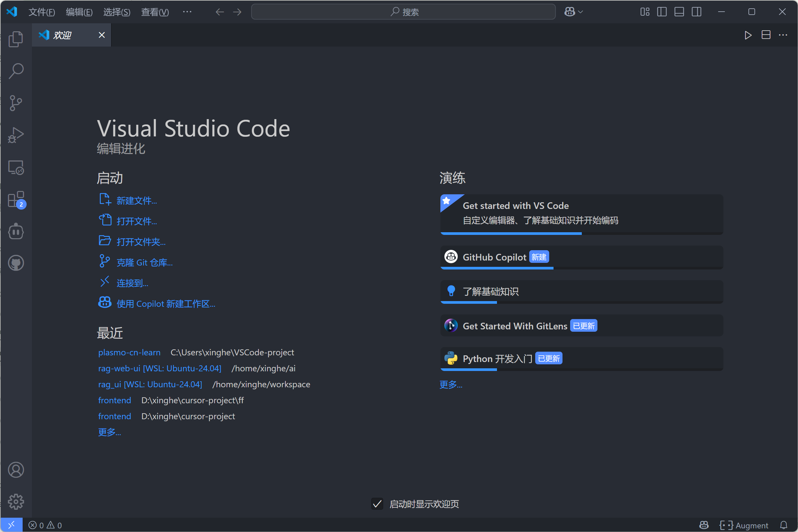Open the errors and warnings status indicator
This screenshot has height=532, width=798.
pyautogui.click(x=45, y=525)
